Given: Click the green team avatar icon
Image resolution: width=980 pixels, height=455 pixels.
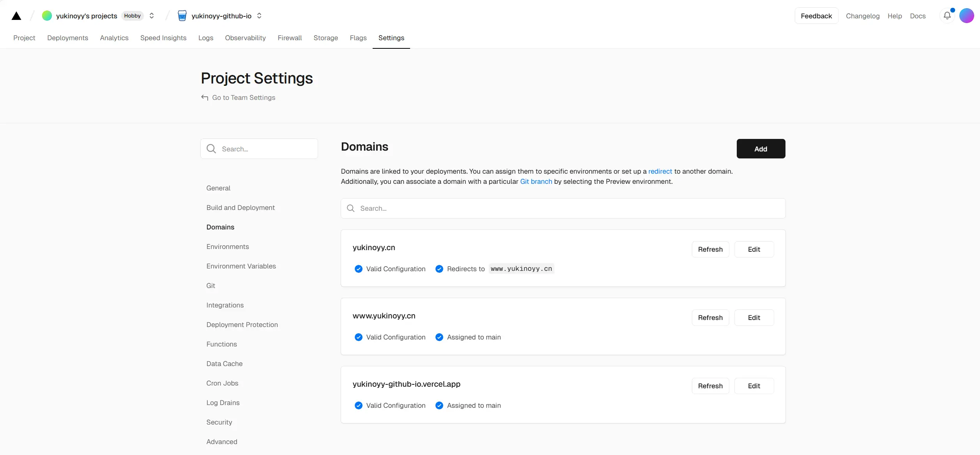Looking at the screenshot, I should (x=47, y=16).
